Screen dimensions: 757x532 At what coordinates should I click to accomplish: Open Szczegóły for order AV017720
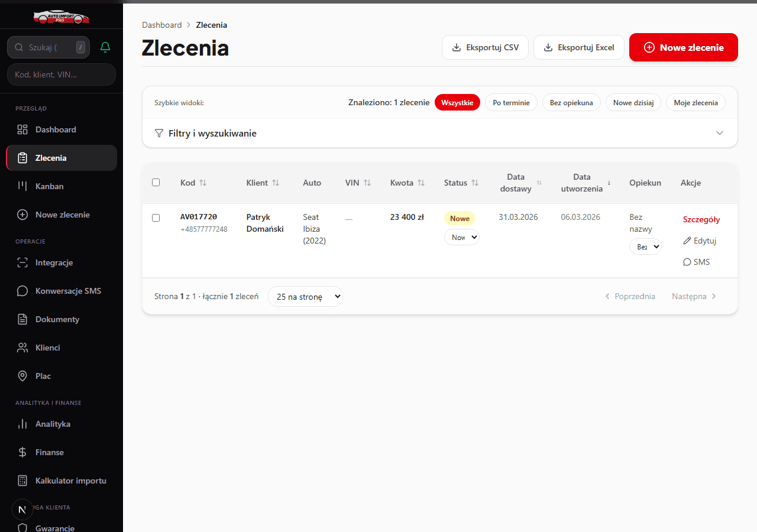[701, 219]
